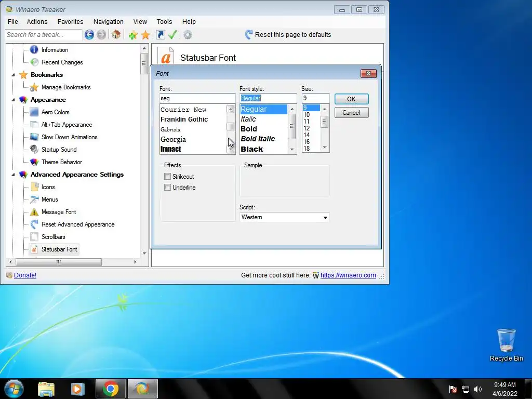Image resolution: width=532 pixels, height=399 pixels.
Task: Open the Help menu
Action: tap(189, 22)
